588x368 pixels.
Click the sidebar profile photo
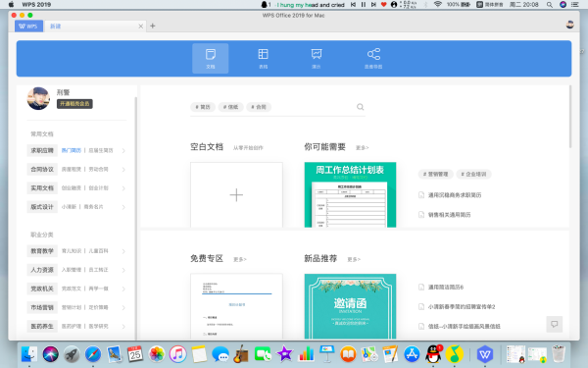38,98
